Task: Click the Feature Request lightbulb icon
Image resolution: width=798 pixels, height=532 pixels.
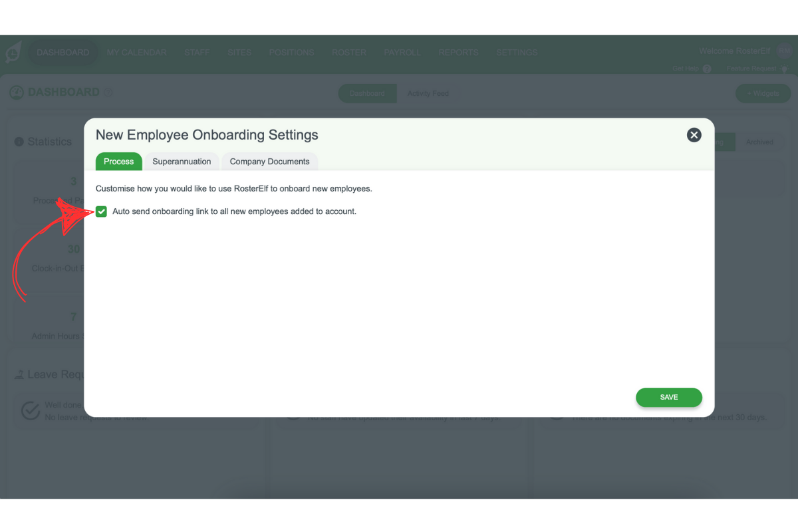Action: click(x=784, y=68)
